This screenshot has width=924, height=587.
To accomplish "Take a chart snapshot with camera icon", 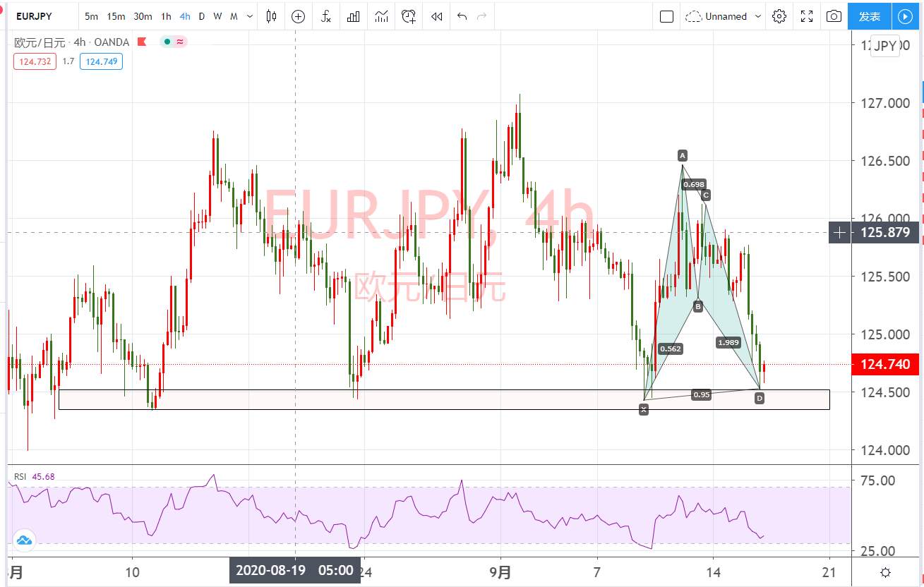I will (x=834, y=16).
